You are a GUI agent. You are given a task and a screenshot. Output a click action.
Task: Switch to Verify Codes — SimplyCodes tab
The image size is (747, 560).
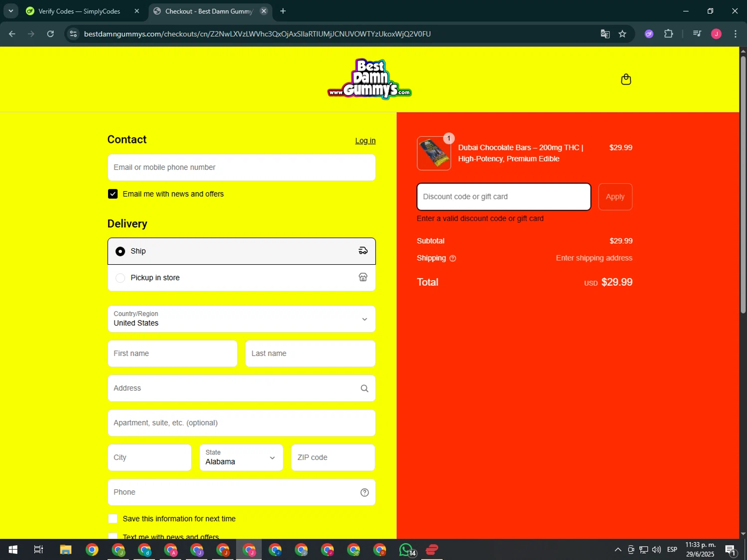click(x=79, y=11)
